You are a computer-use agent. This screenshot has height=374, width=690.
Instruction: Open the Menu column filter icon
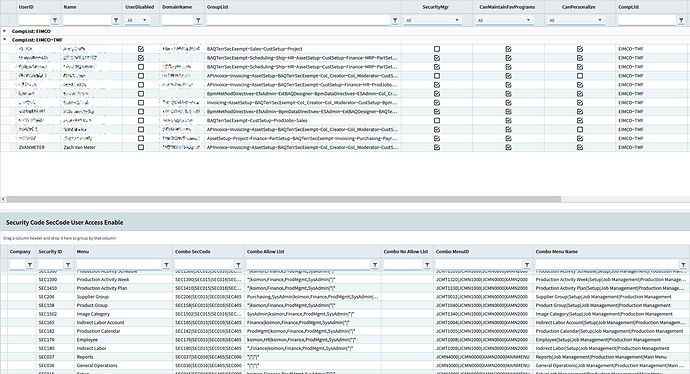click(x=166, y=265)
